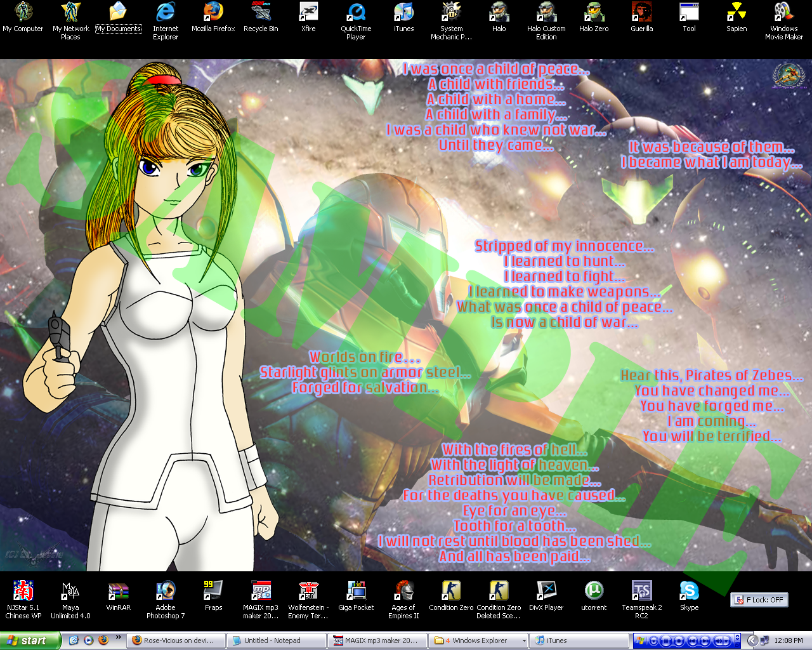Open the utorrent desktop icon
This screenshot has height=650, width=812.
(x=594, y=596)
